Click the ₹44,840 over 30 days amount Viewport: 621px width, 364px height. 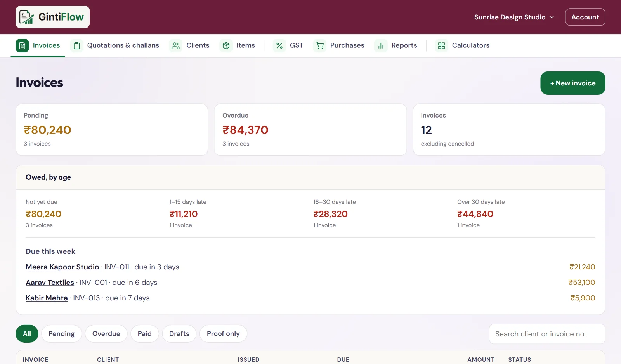point(475,214)
